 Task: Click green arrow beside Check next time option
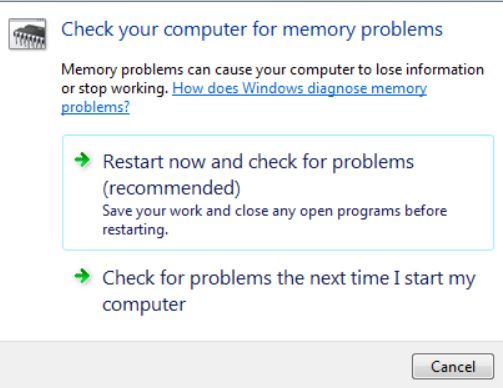click(x=82, y=276)
